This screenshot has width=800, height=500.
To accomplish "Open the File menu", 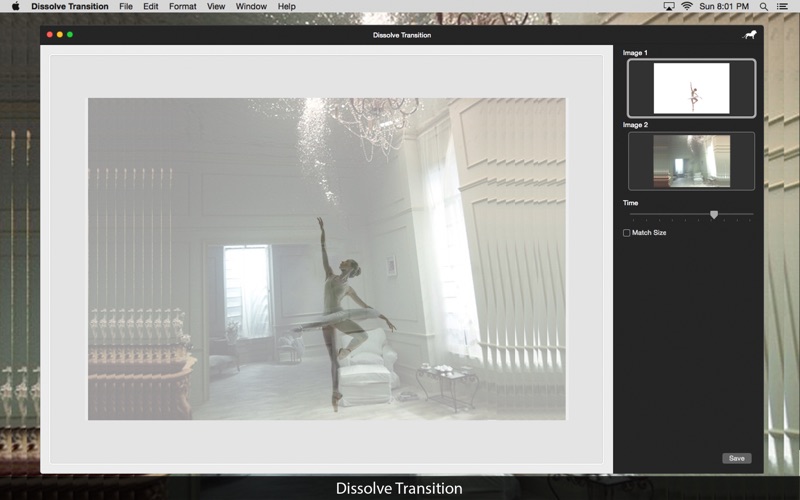I will point(126,6).
